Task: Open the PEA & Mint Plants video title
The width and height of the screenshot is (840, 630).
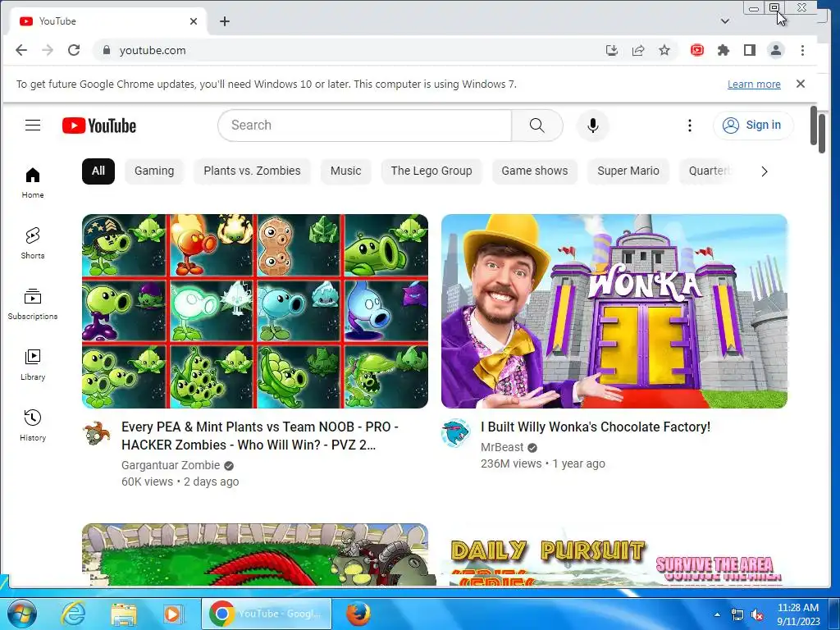Action: [260, 436]
